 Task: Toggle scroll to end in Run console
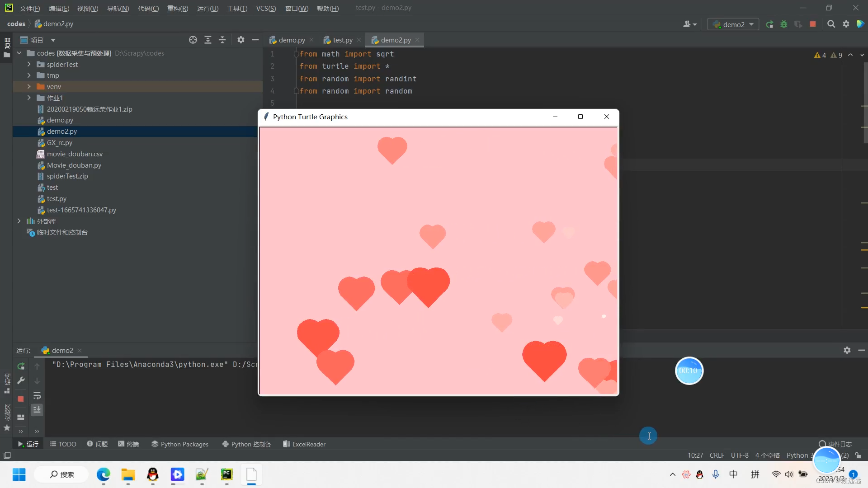coord(37,409)
